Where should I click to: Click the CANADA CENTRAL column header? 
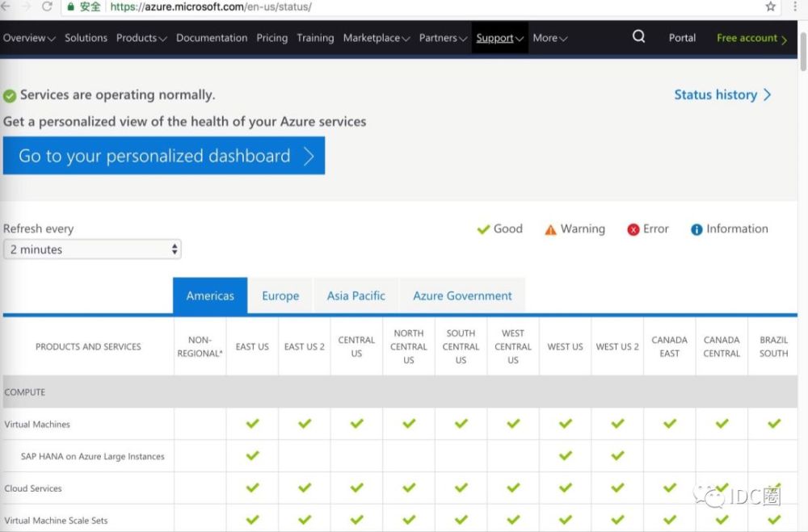point(722,346)
